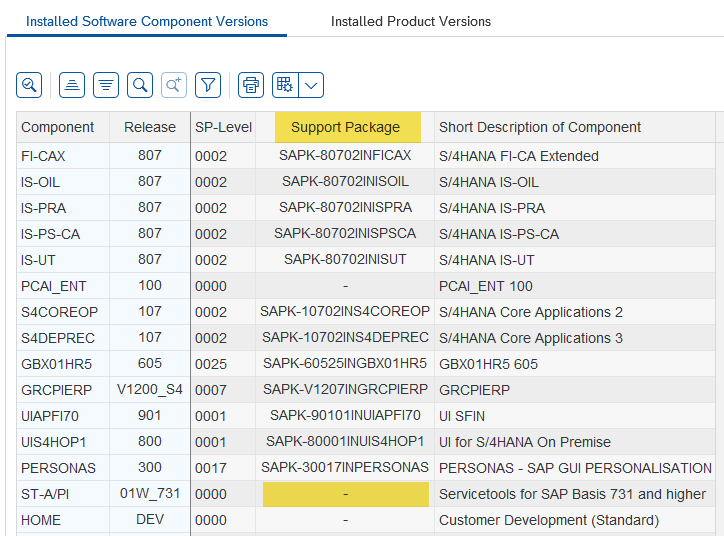Switch to Installed Software Component Versions tab
724x536 pixels.
click(147, 21)
